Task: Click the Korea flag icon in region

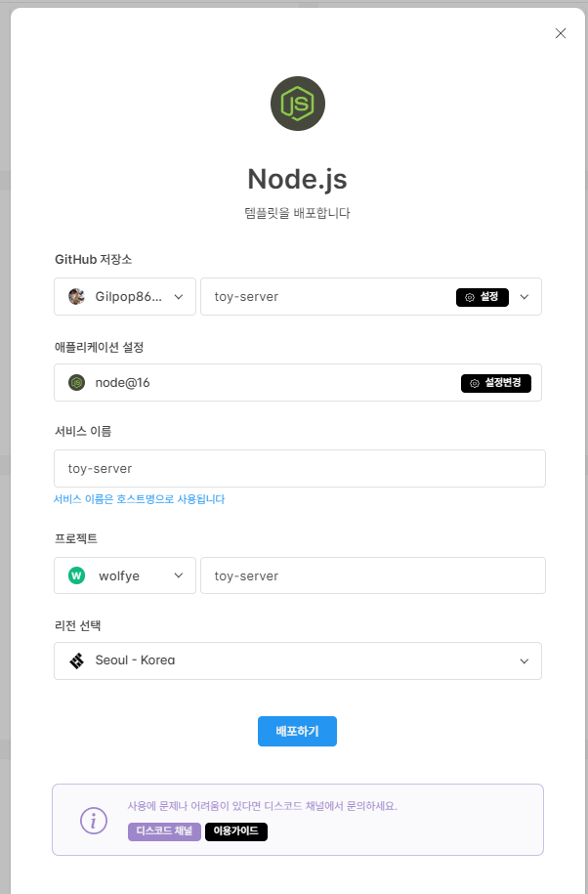Action: click(77, 660)
